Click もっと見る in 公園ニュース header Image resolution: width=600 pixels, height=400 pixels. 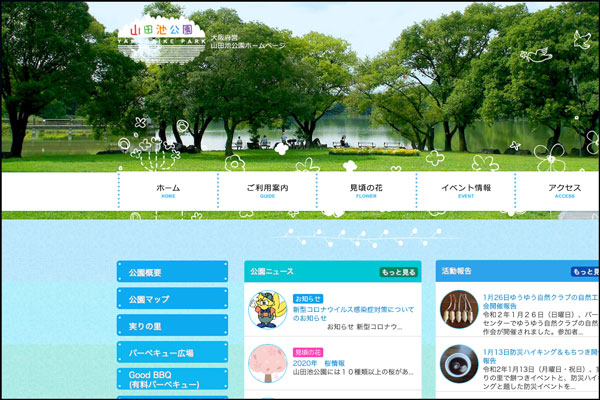tap(398, 272)
